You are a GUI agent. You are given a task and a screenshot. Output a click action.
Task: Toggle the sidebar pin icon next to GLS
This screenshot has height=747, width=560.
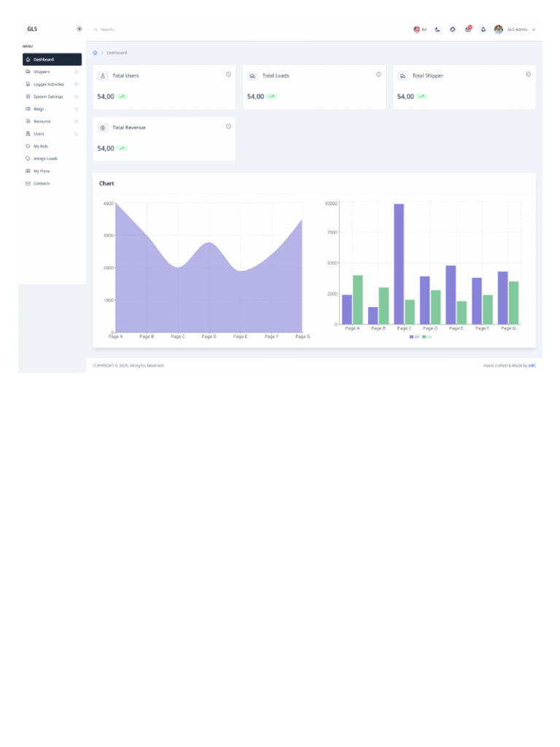pyautogui.click(x=79, y=29)
